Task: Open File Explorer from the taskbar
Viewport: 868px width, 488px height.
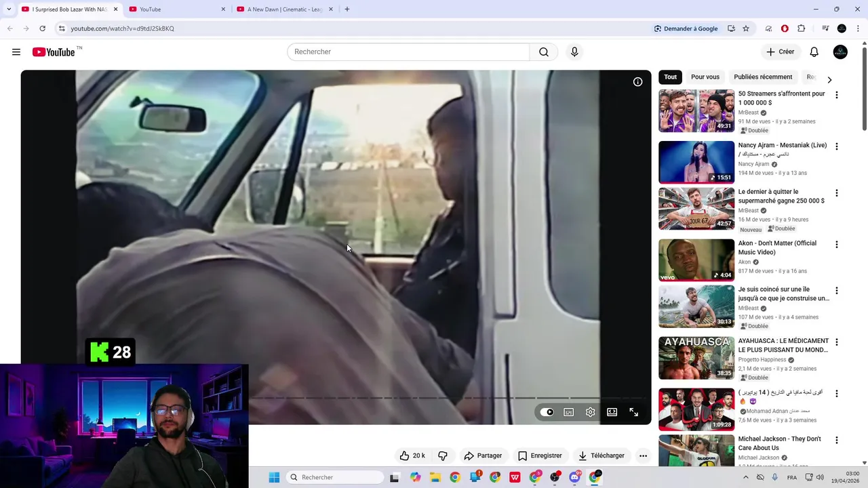Action: 435,477
